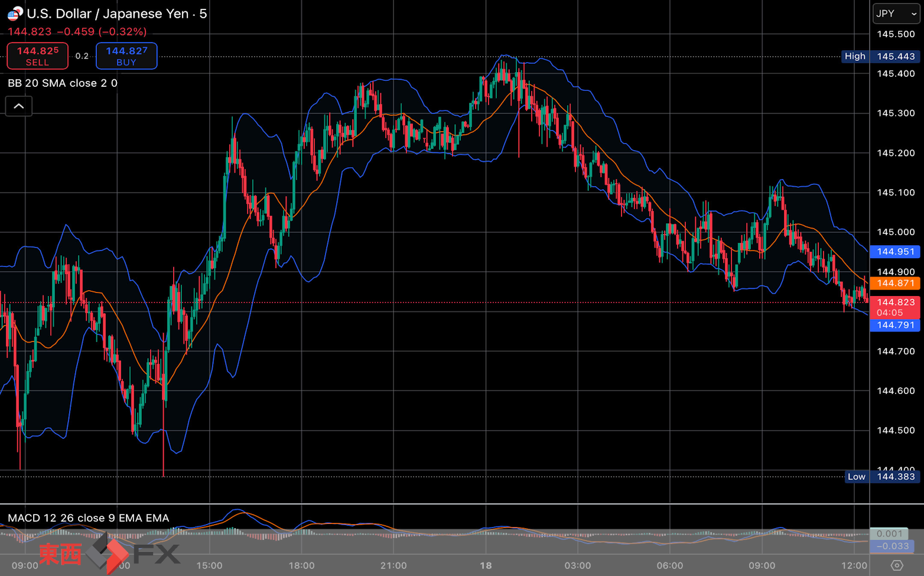Click the orange 144.871 basis price tag
924x576 pixels.
895,283
